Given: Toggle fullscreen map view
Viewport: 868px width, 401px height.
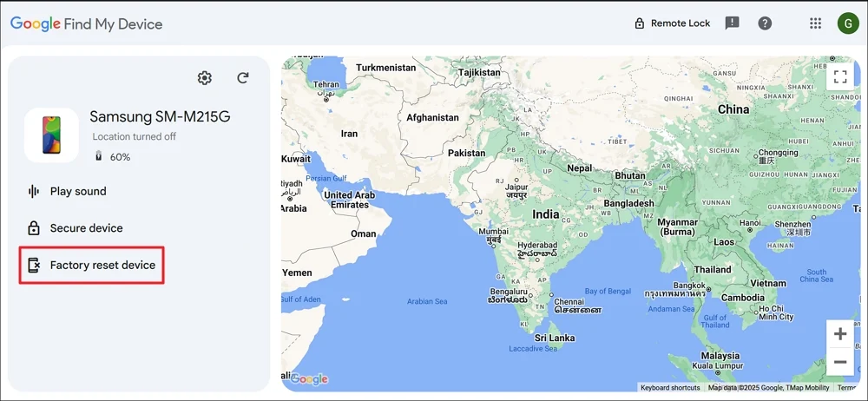Looking at the screenshot, I should coord(839,76).
